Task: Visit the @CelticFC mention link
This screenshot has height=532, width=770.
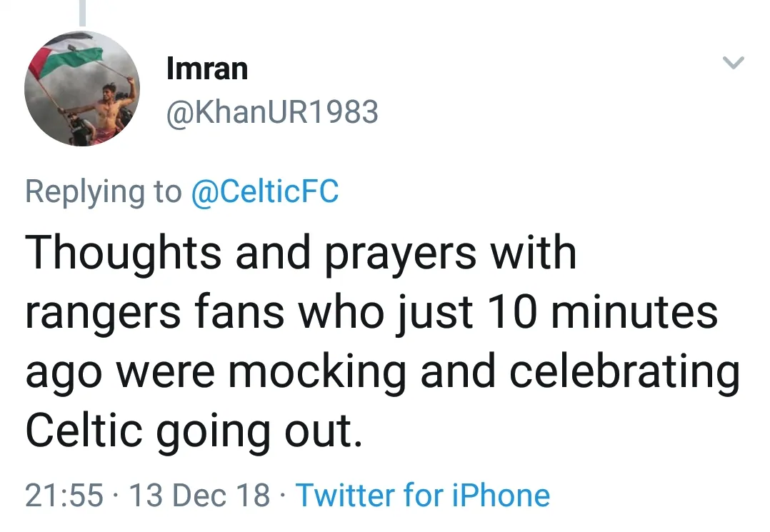Action: [x=265, y=191]
